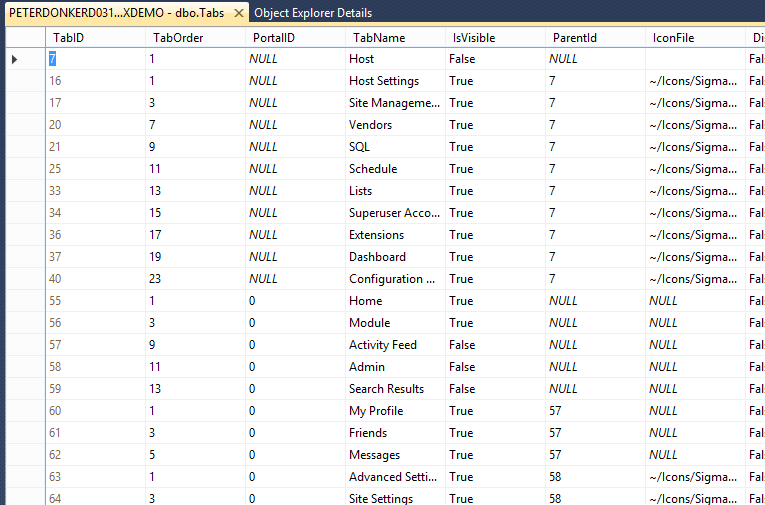Select IsVisible 'False' in Activity Feed row
765x505 pixels.
495,345
